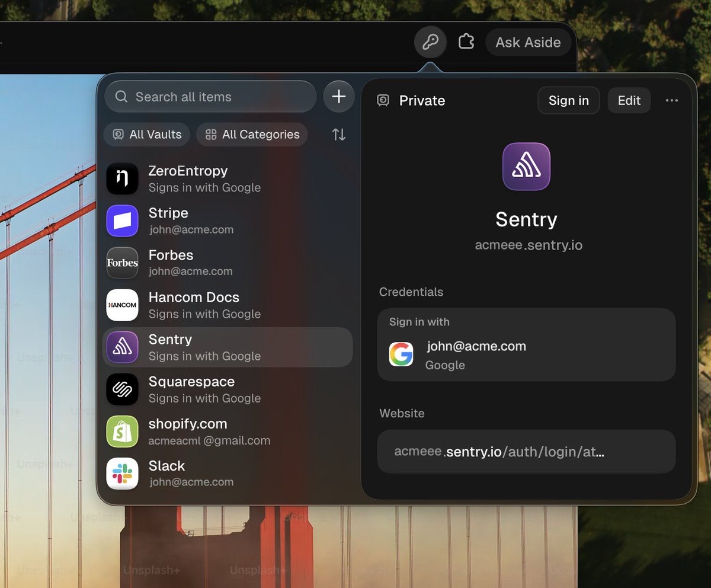Screen dimensions: 711x588
Task: Click the Sentry website URL field
Action: (526, 452)
